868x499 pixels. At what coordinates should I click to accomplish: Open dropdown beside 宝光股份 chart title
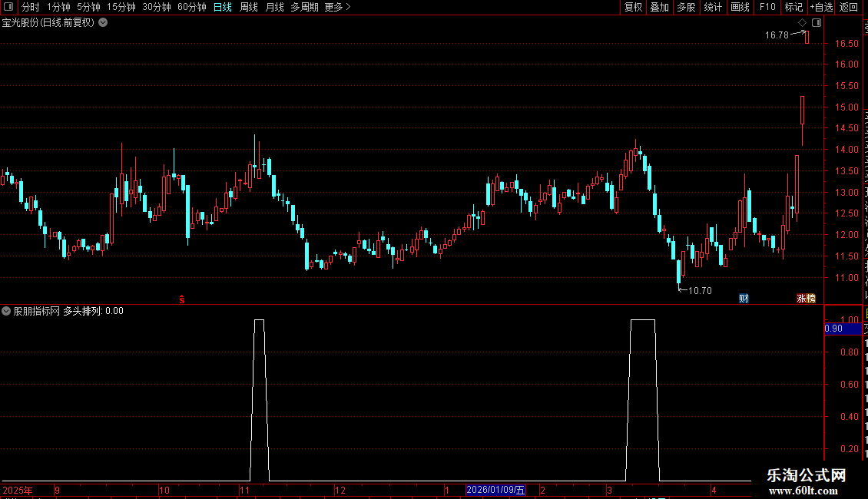tap(103, 23)
